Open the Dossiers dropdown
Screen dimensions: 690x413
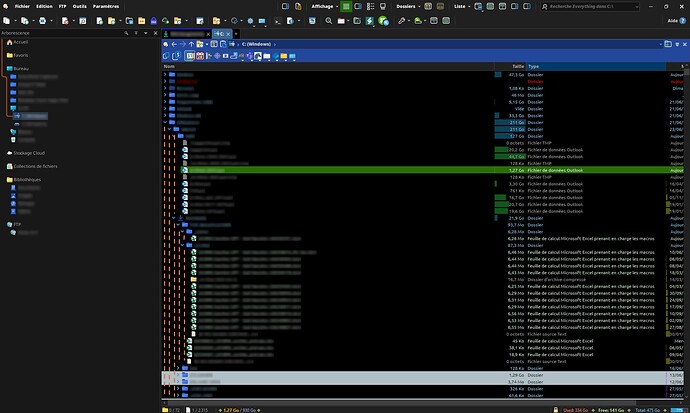[408, 6]
